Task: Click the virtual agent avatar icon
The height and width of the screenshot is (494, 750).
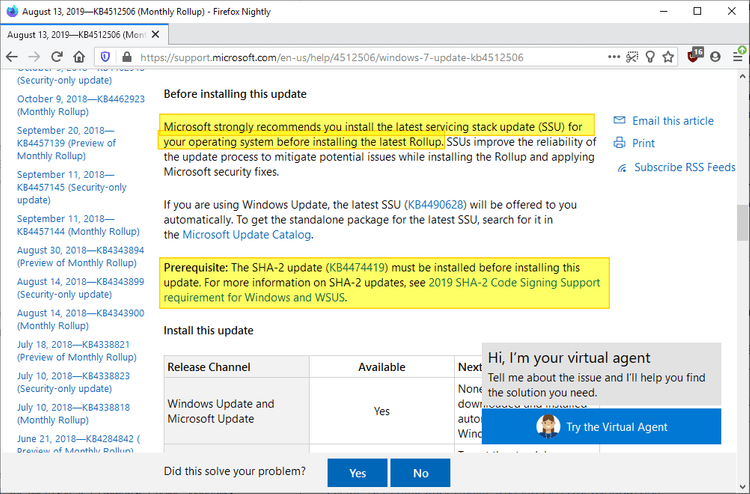Action: point(548,426)
